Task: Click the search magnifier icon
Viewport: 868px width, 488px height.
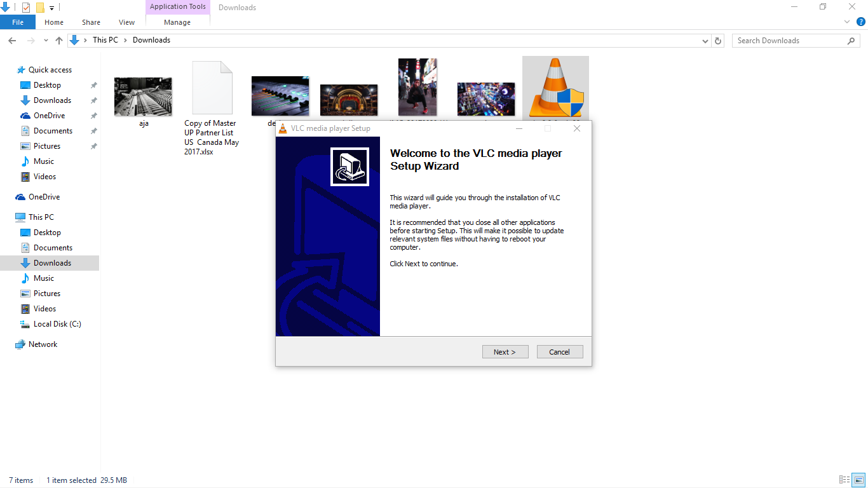Action: pyautogui.click(x=851, y=41)
